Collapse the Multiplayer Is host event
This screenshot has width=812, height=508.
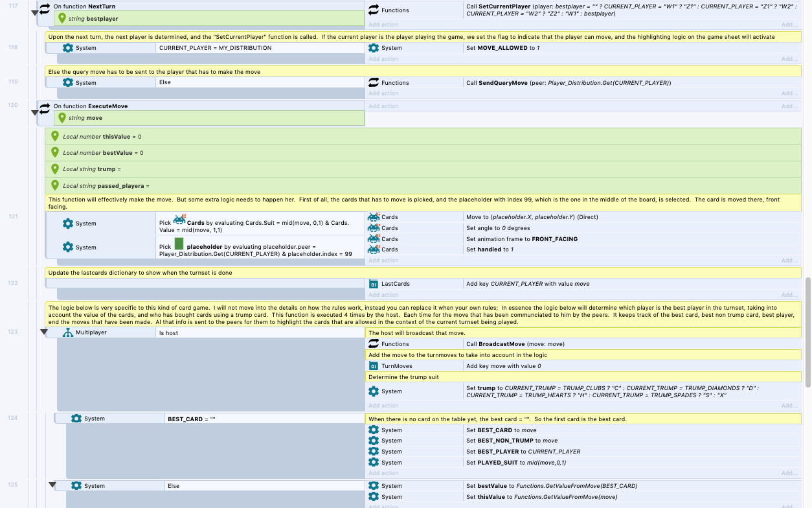click(44, 332)
